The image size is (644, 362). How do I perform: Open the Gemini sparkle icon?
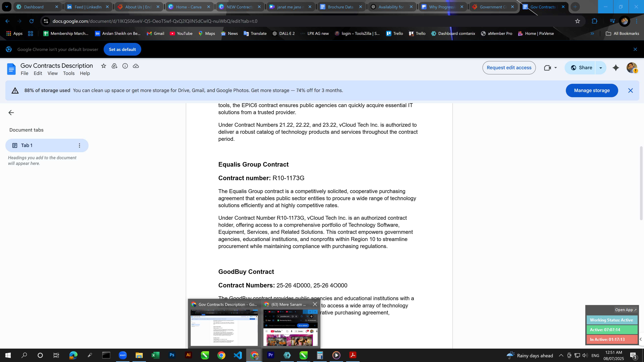pyautogui.click(x=616, y=68)
